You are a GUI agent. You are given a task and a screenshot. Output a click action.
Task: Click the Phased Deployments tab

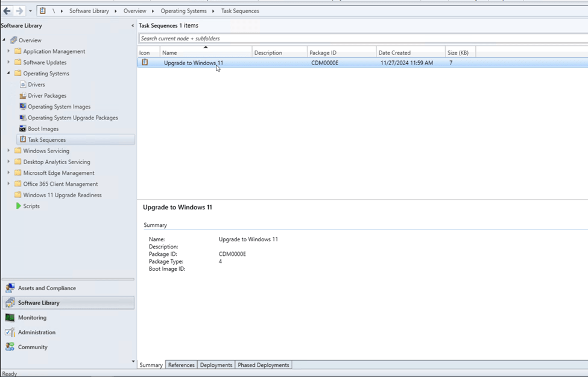(x=264, y=365)
